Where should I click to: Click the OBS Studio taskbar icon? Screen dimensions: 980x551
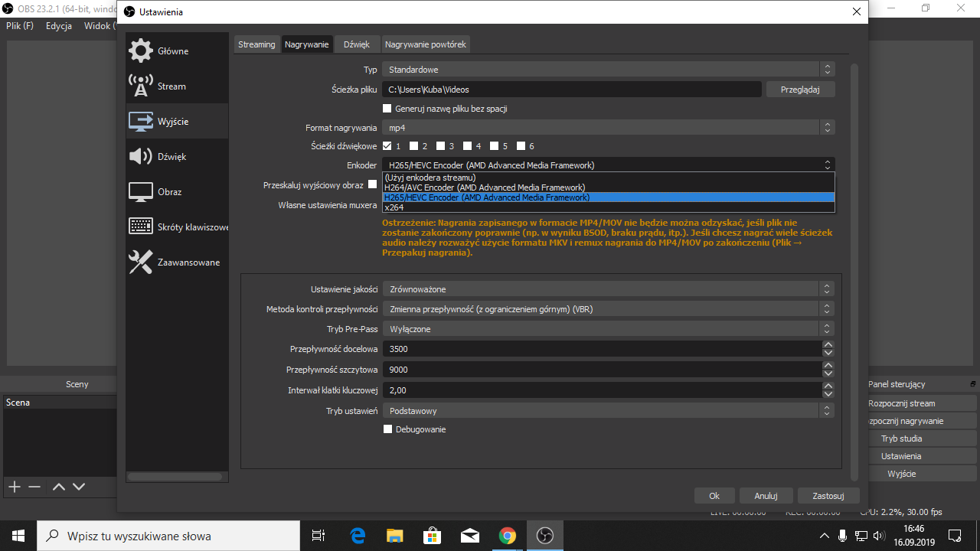click(x=544, y=536)
